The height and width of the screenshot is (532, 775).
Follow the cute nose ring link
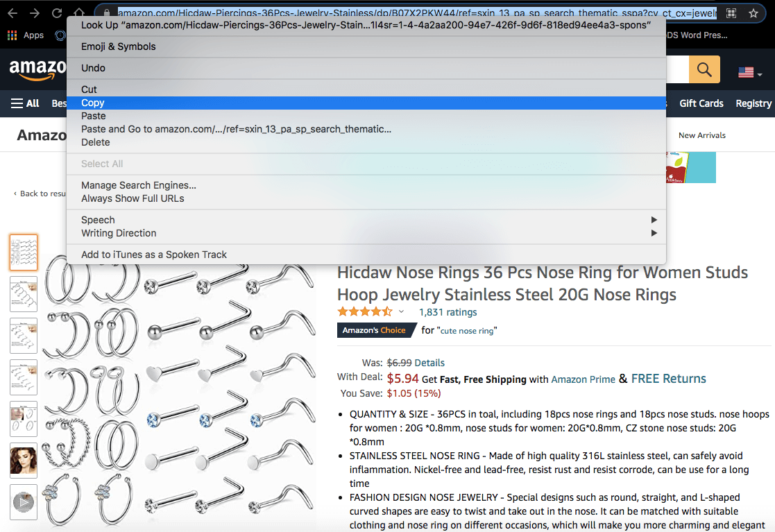(467, 331)
